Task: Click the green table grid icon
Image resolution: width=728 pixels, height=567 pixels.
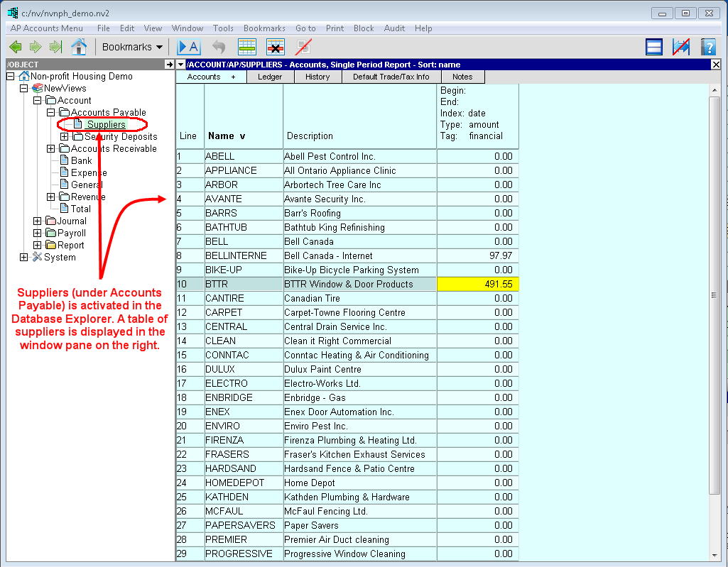Action: click(247, 48)
